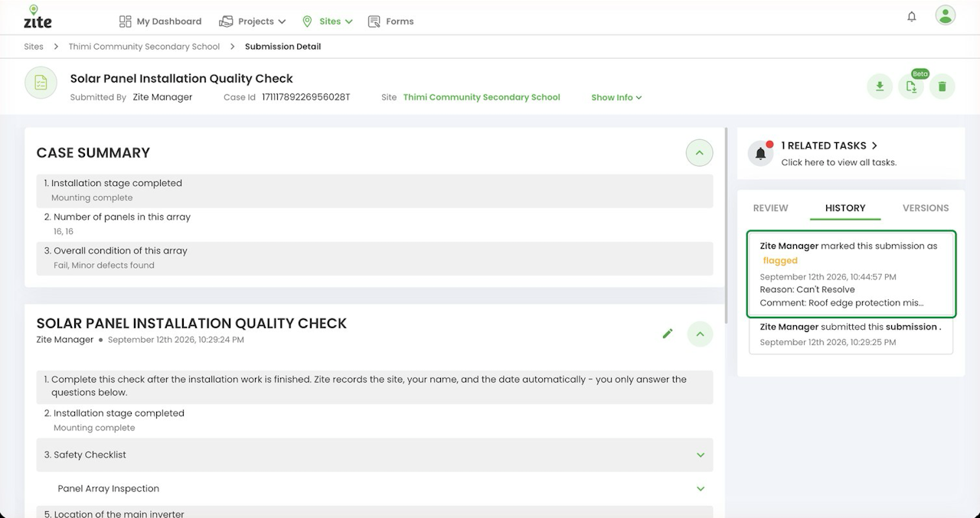Edit the quality check with pencil icon
Image resolution: width=980 pixels, height=518 pixels.
click(x=668, y=334)
